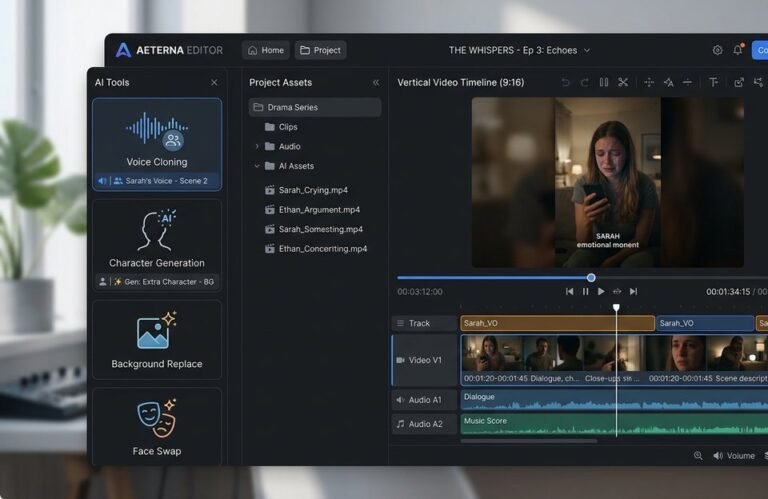The height and width of the screenshot is (499, 768).
Task: Click the split bars icon in toolbar
Action: pyautogui.click(x=604, y=82)
